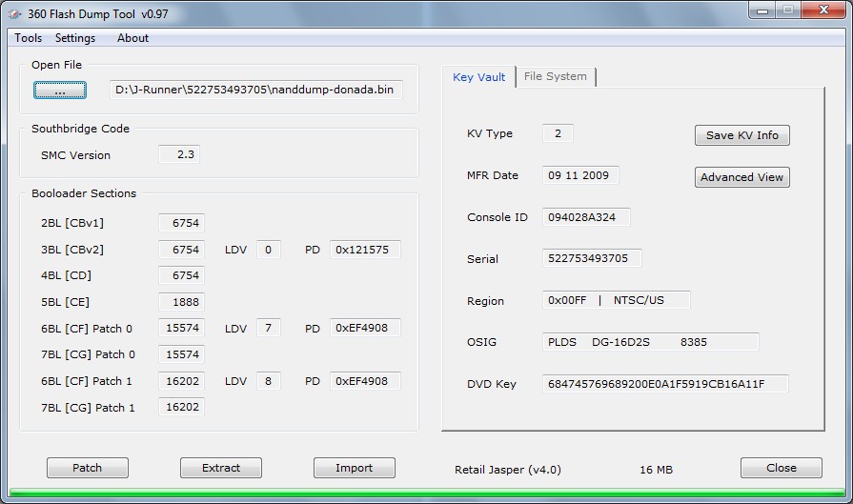Select the 2BL [CBv1] value 6754

point(182,223)
